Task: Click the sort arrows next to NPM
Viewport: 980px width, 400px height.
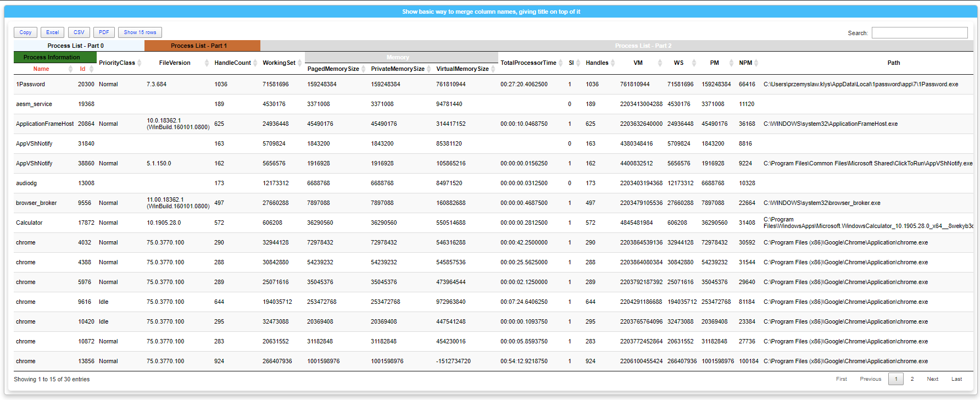Action: [x=756, y=63]
